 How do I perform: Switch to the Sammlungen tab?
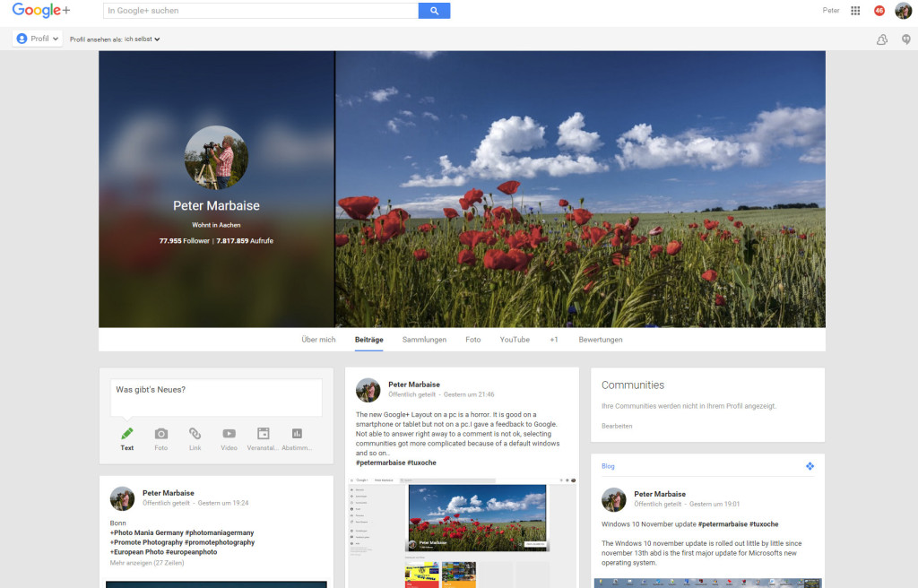(x=424, y=340)
